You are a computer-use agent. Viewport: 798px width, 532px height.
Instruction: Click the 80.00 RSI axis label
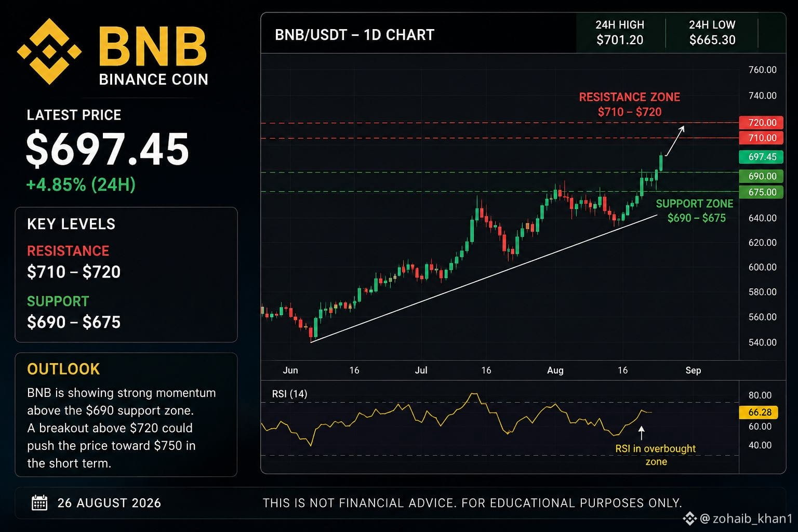760,395
